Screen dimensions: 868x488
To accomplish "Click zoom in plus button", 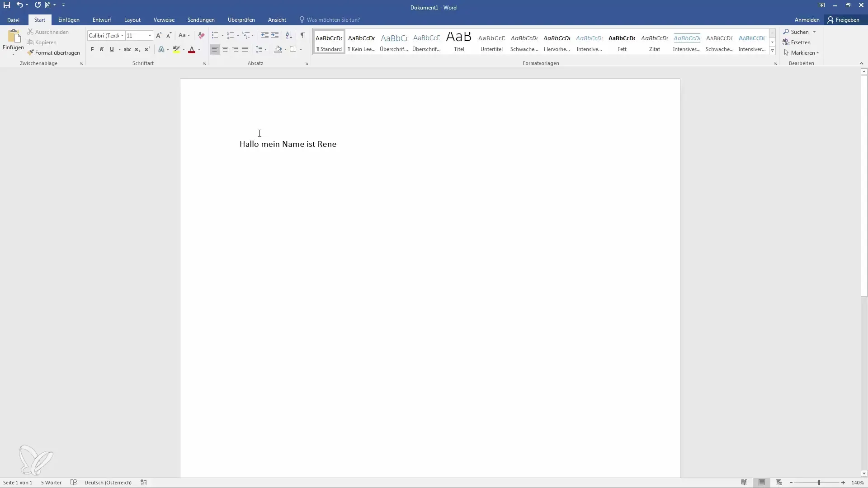I will click(x=843, y=483).
